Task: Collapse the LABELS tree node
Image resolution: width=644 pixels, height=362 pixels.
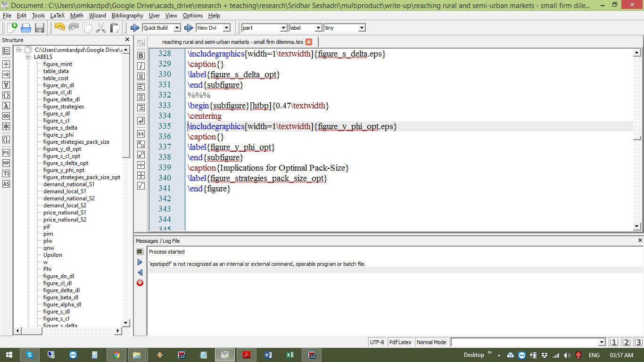Action: 28,57
